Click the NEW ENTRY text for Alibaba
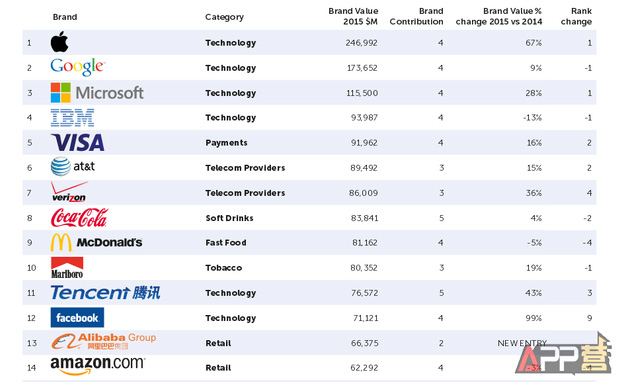The height and width of the screenshot is (382, 624). tap(522, 343)
